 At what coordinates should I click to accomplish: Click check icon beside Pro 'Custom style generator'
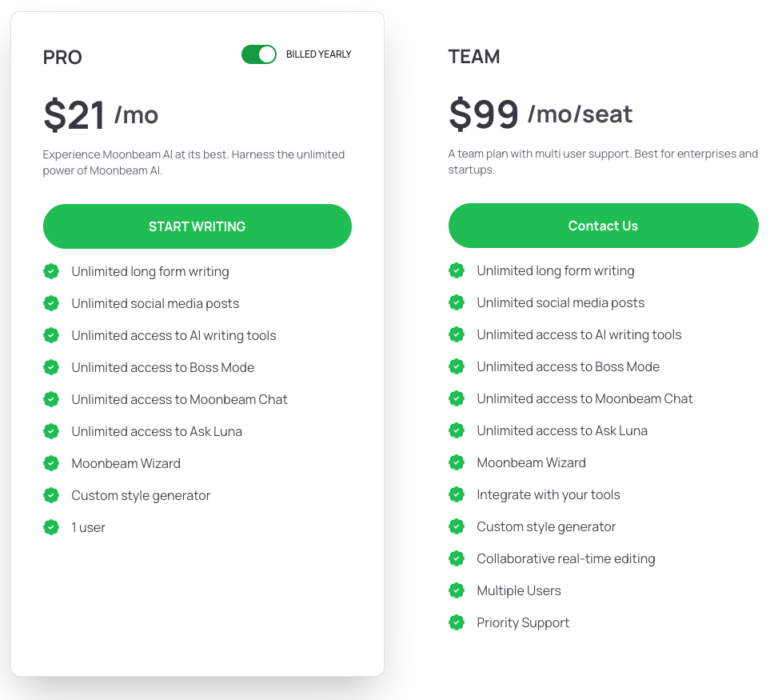(x=51, y=495)
